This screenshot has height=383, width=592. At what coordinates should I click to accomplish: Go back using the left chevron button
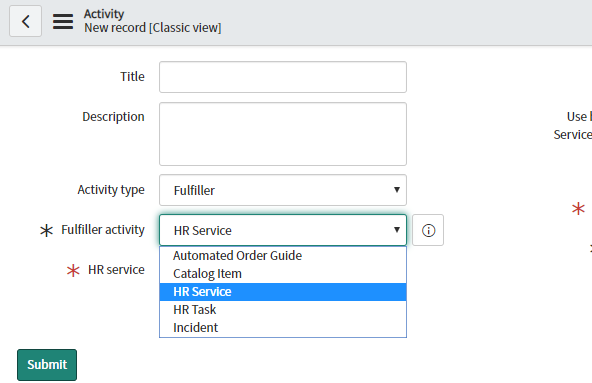point(25,21)
